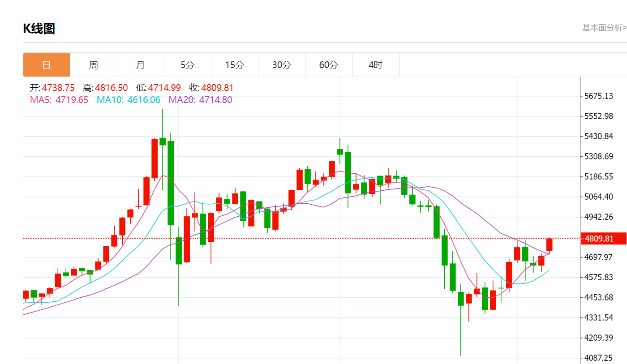Open the 基本面分析 link
Screen dimensions: 627x364
604,28
